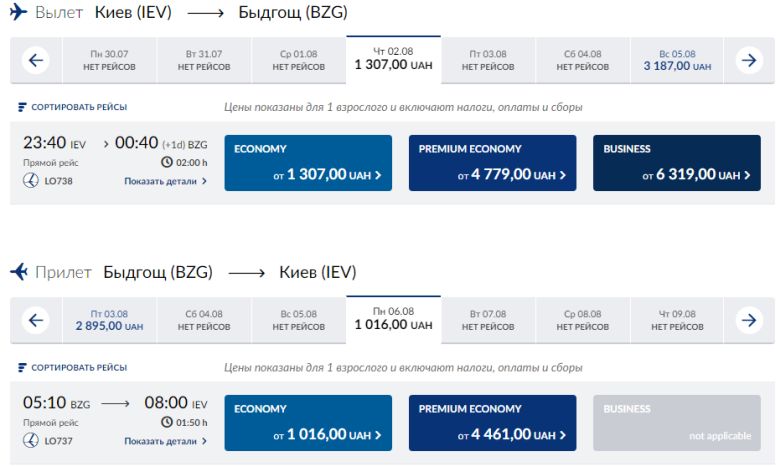Click previous dates arrow for return flights
780x467 pixels.
pyautogui.click(x=35, y=320)
